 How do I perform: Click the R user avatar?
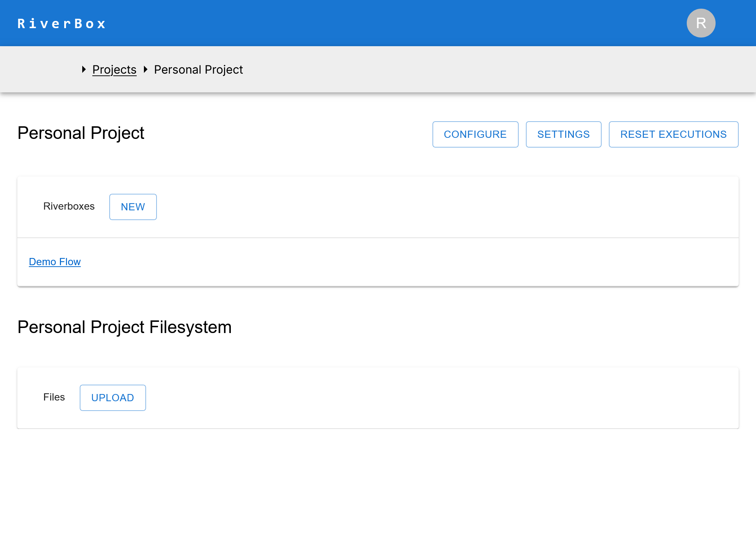[700, 23]
